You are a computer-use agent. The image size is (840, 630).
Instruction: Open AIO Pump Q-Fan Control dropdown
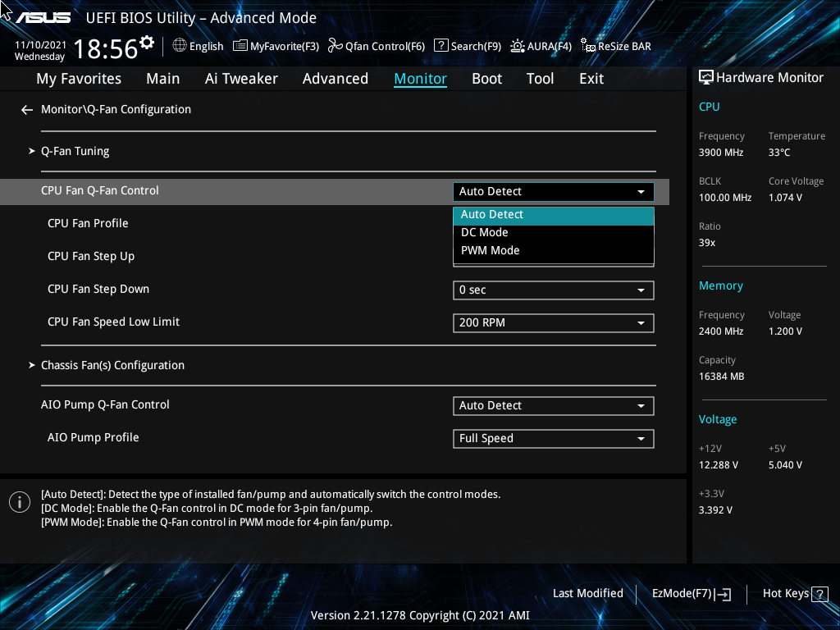(554, 406)
